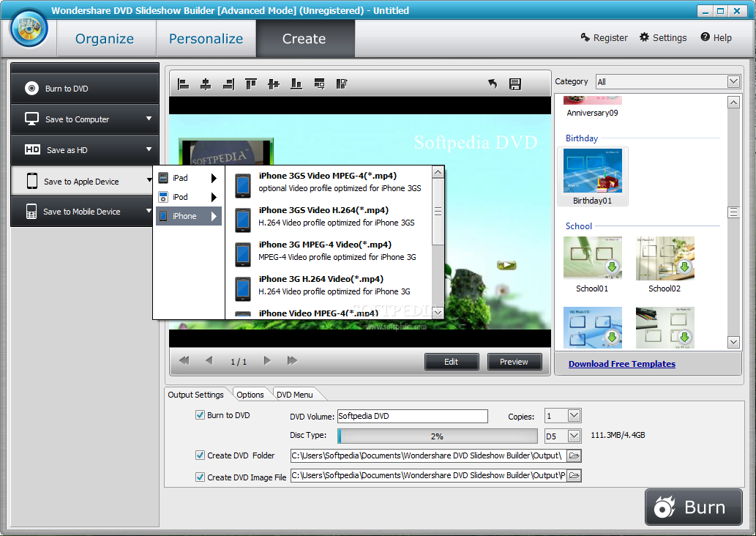Click the align vertical middle icon
756x536 pixels.
(274, 84)
